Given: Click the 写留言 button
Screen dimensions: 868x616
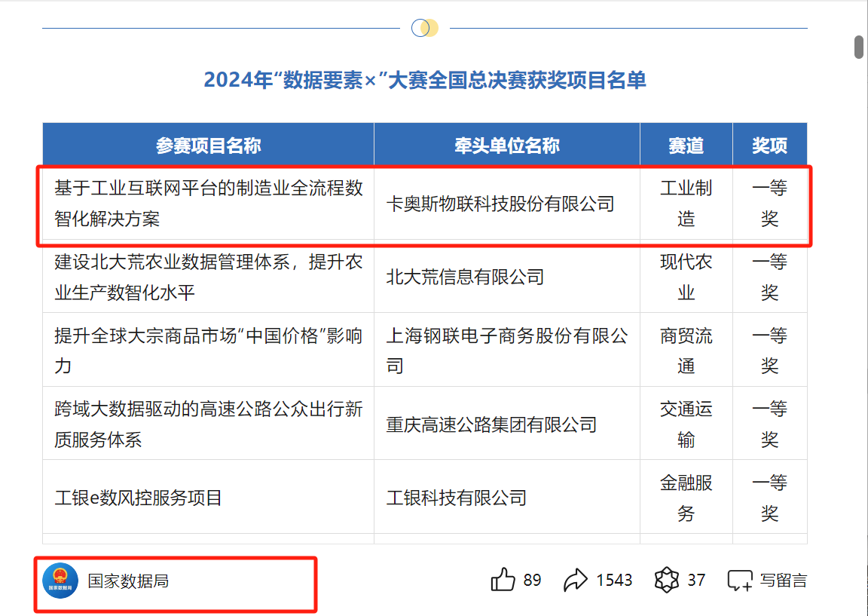Looking at the screenshot, I should click(784, 581).
